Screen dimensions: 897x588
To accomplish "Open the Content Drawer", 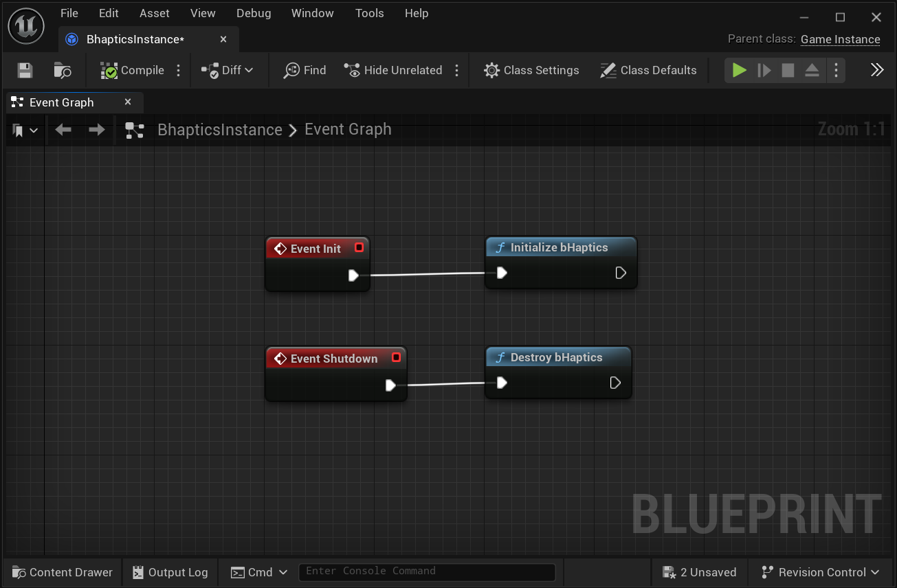I will click(63, 572).
